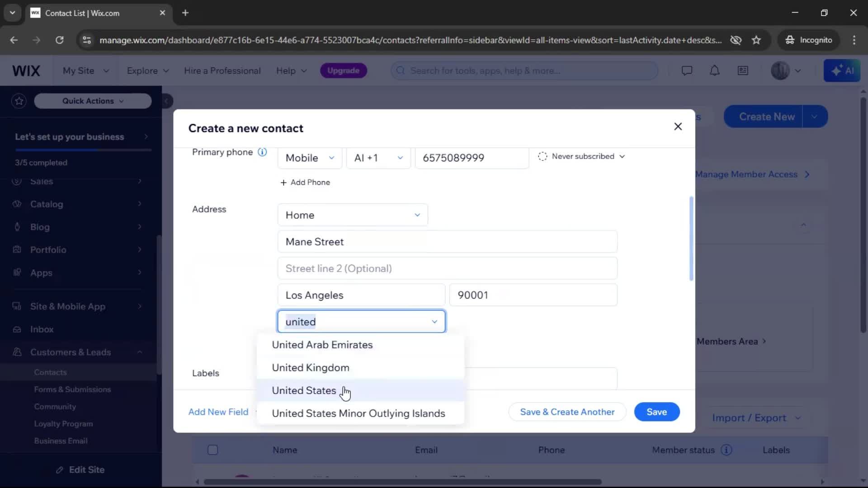The height and width of the screenshot is (488, 868).
Task: Open the chat messages icon
Action: click(x=687, y=70)
